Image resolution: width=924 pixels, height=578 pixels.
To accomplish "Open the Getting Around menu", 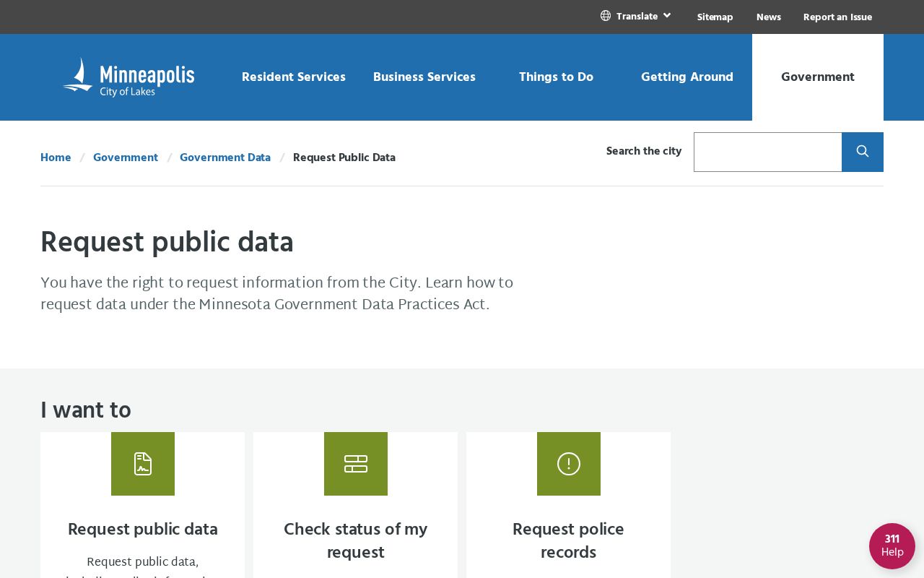I will 687,77.
